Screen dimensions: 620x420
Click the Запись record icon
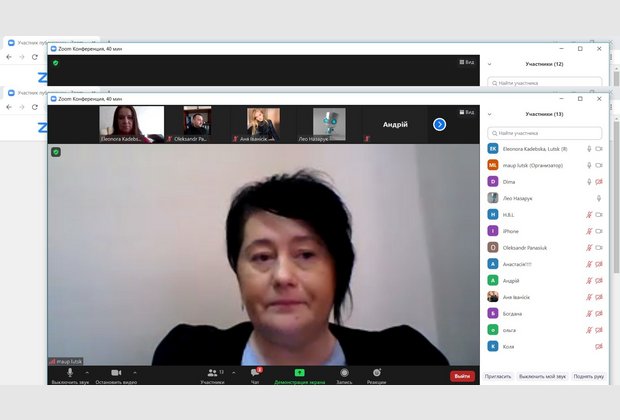[x=344, y=372]
